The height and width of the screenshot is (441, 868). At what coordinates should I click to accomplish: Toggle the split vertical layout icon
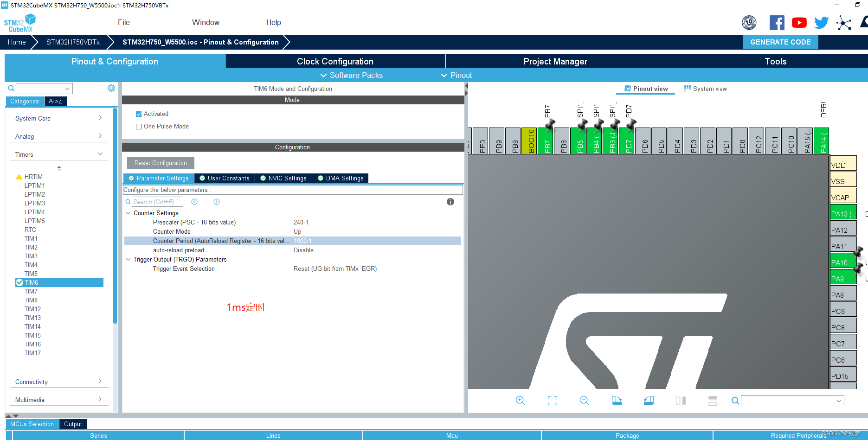(x=681, y=401)
